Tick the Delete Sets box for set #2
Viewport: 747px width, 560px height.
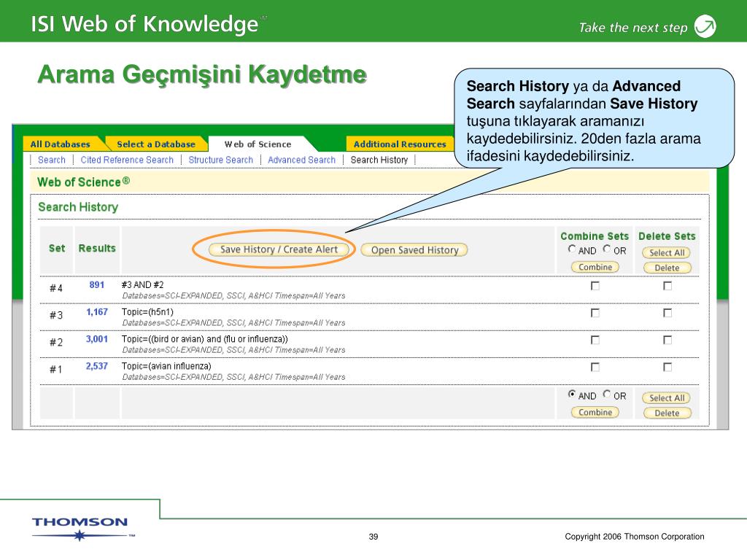point(667,340)
